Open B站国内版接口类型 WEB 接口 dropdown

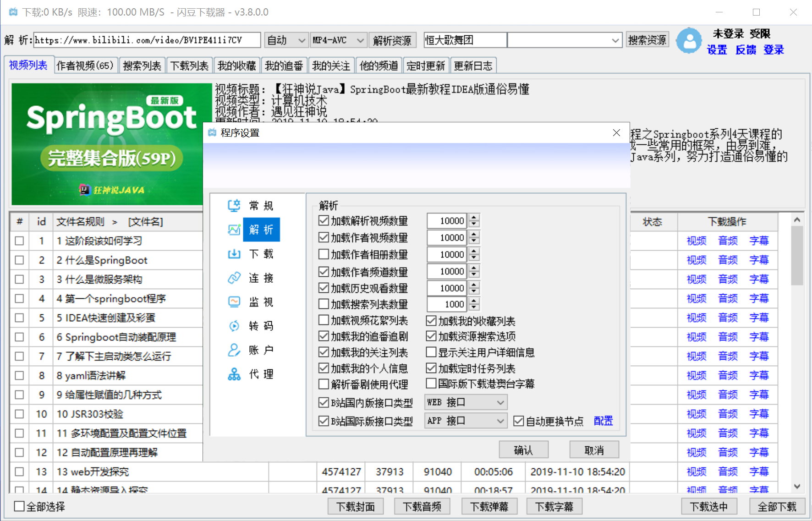(x=466, y=402)
